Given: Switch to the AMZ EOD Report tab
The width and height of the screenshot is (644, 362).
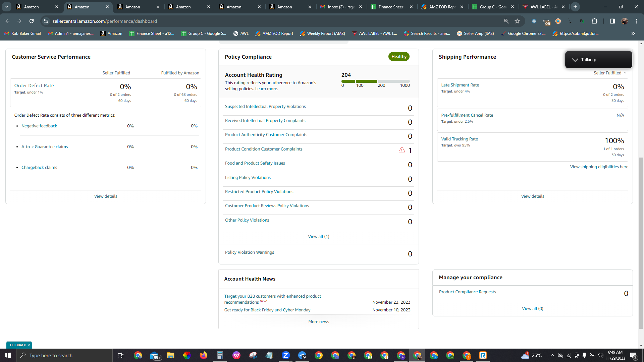Looking at the screenshot, I should point(442,7).
